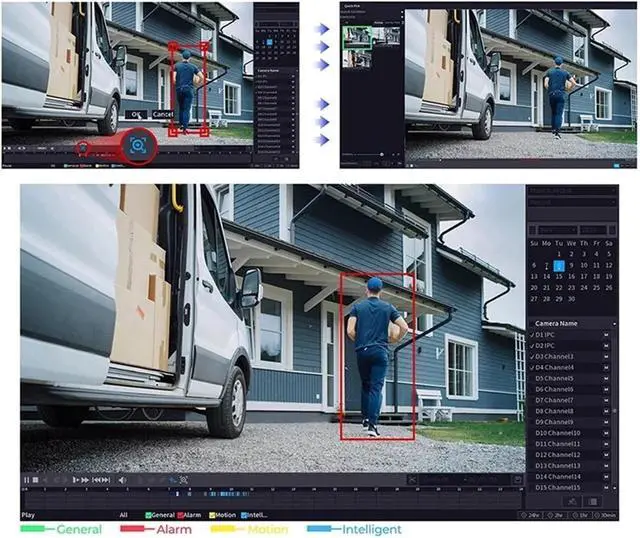Go to previous month in calendar
This screenshot has height=538, width=640.
coord(532,230)
